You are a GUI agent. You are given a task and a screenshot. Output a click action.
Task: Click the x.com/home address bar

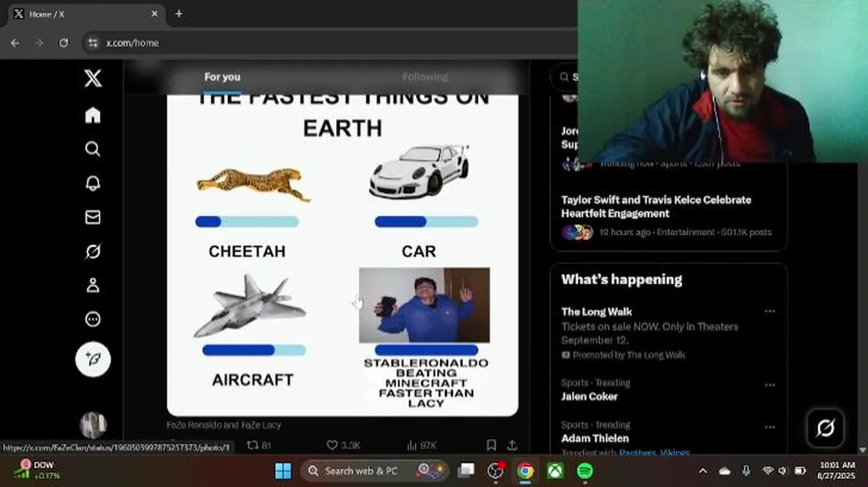click(132, 43)
